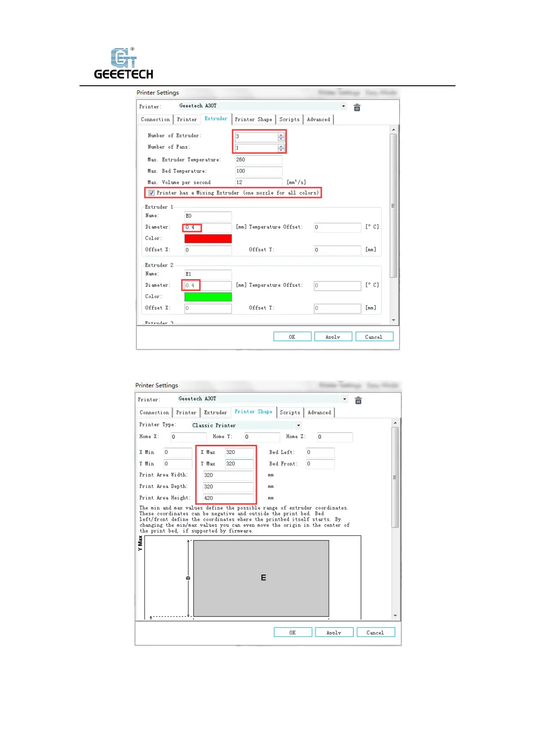This screenshot has height=756, width=535.
Task: Click Cancel in upper Printer Settings dialog
Action: tap(374, 337)
